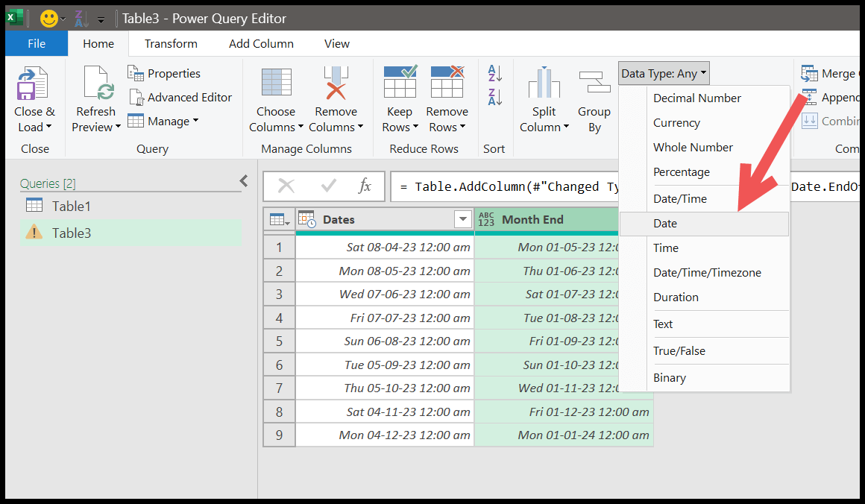Click the table corner menu icon
This screenshot has width=865, height=504.
click(x=280, y=219)
